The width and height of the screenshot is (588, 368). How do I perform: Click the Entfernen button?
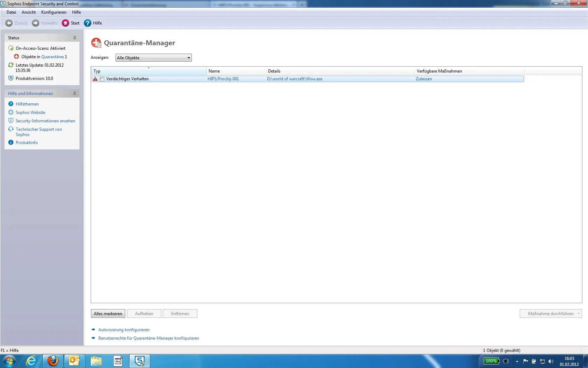pyautogui.click(x=180, y=314)
